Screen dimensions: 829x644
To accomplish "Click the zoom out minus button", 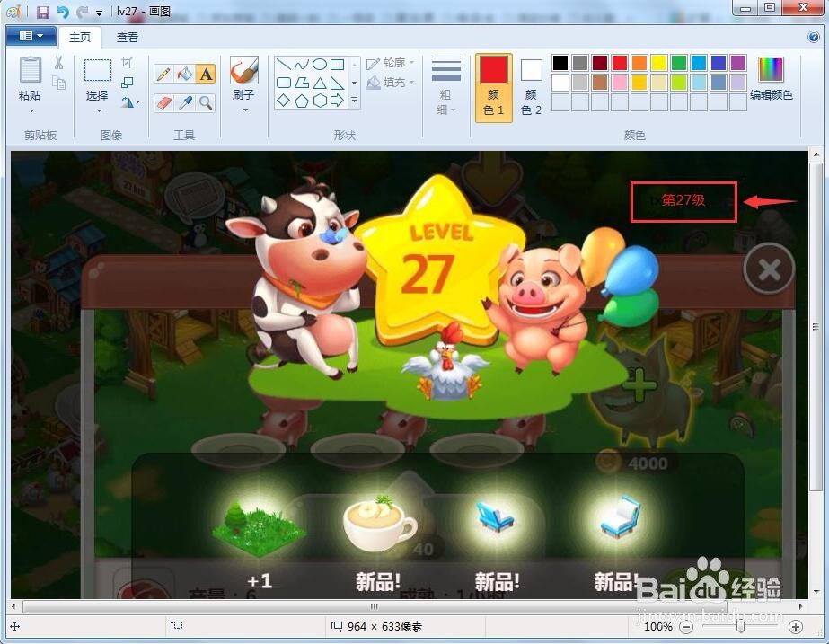I will pyautogui.click(x=685, y=627).
